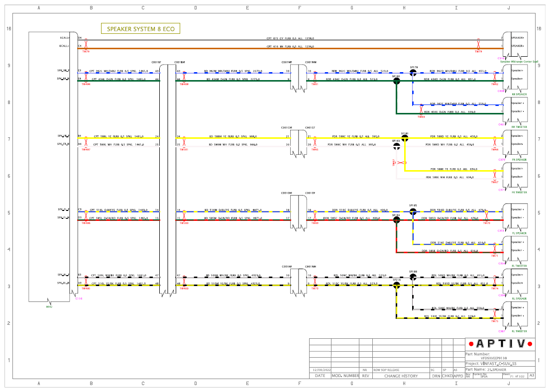
Task: Select the RL TWEETER component label
Action: point(519,331)
